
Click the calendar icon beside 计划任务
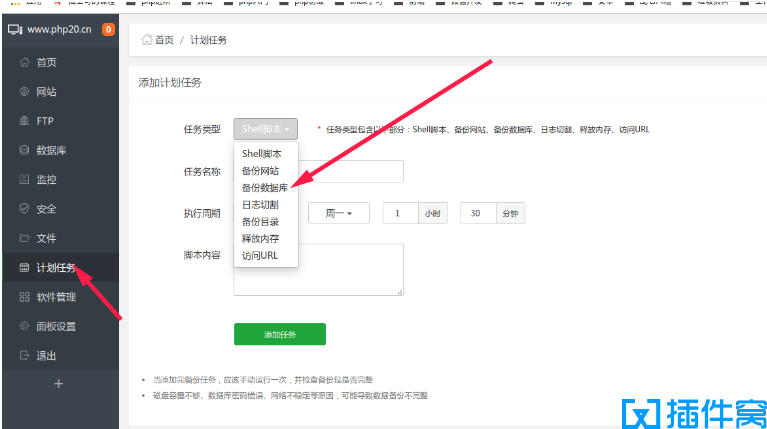pyautogui.click(x=24, y=268)
